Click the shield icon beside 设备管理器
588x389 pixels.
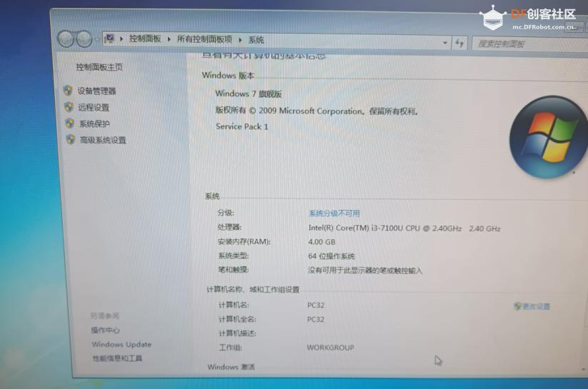[67, 91]
